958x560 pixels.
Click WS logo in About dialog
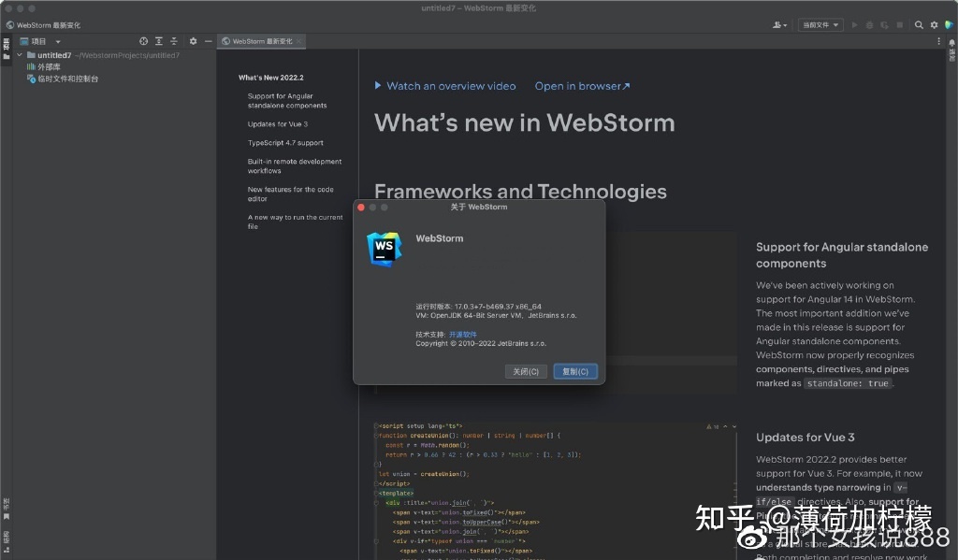coord(385,250)
